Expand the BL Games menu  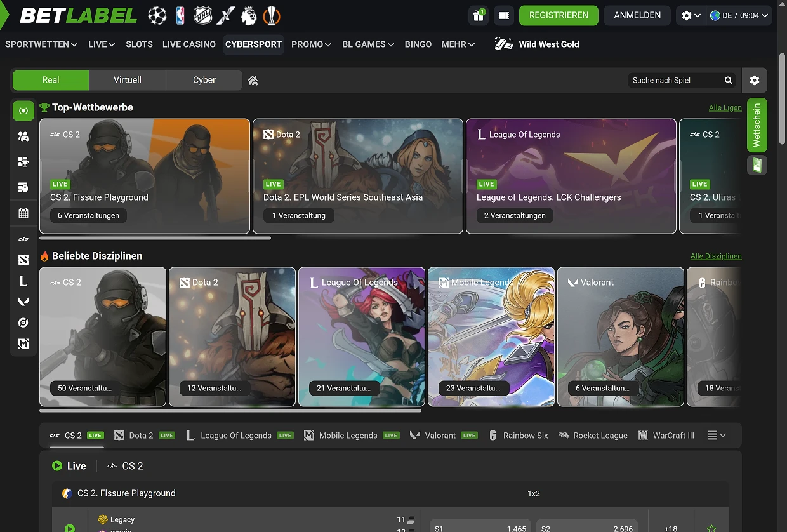(368, 44)
